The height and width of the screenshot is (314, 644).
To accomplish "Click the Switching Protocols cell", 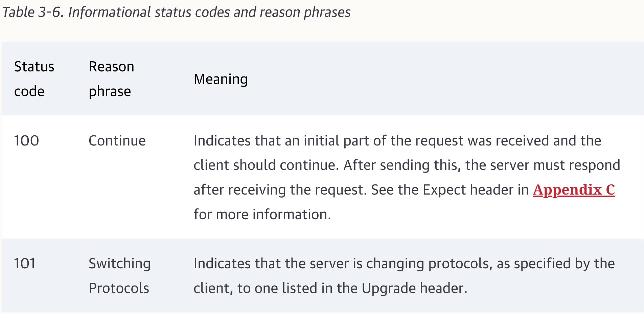I will pos(119,276).
